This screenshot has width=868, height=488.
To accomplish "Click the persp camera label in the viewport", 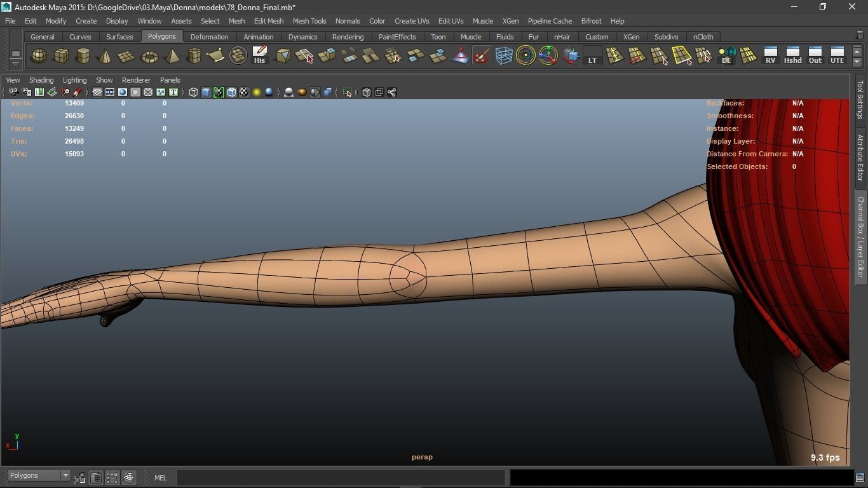I will tap(422, 457).
